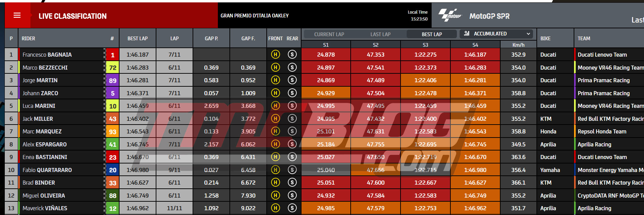The height and width of the screenshot is (215, 644).
Task: Click the rear S tyre icon for Miller
Action: (292, 119)
